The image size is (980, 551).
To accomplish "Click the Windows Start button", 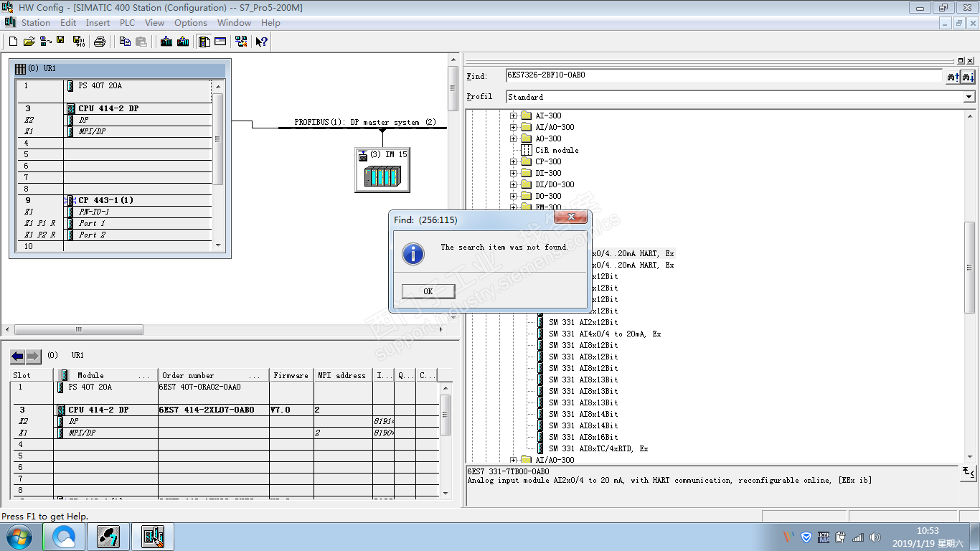I will (18, 537).
